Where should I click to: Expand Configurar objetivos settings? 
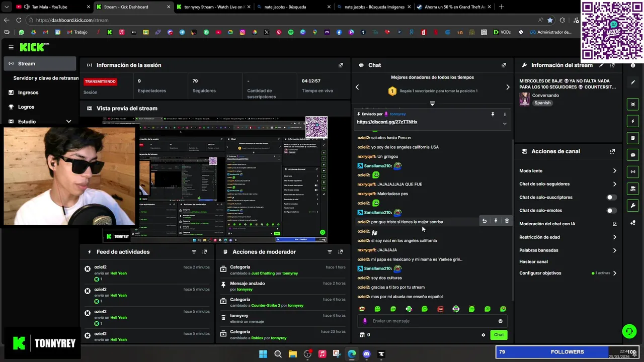click(614, 273)
